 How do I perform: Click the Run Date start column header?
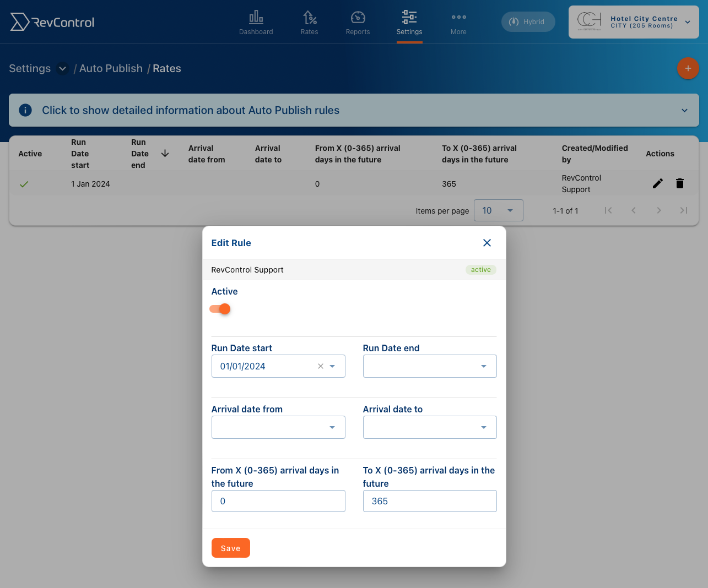[80, 154]
